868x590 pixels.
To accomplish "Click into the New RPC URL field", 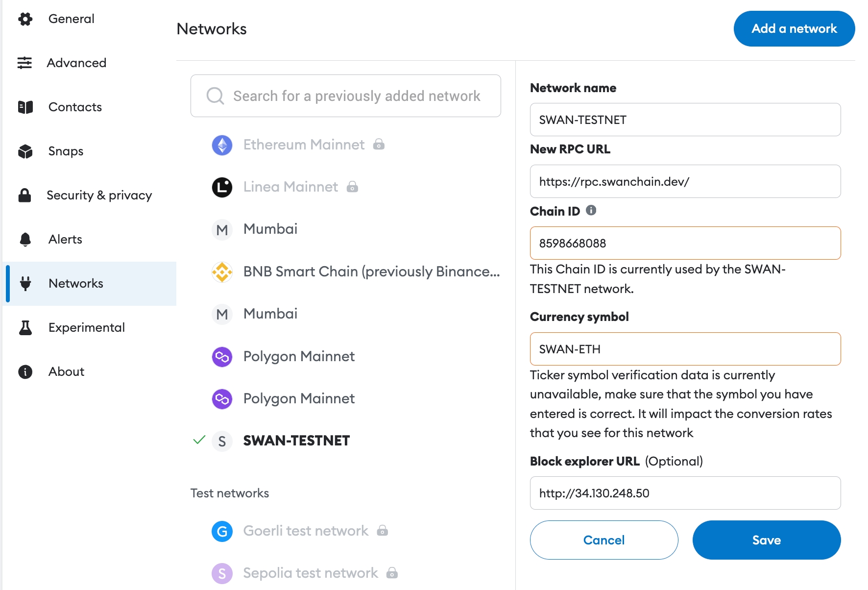I will point(685,181).
